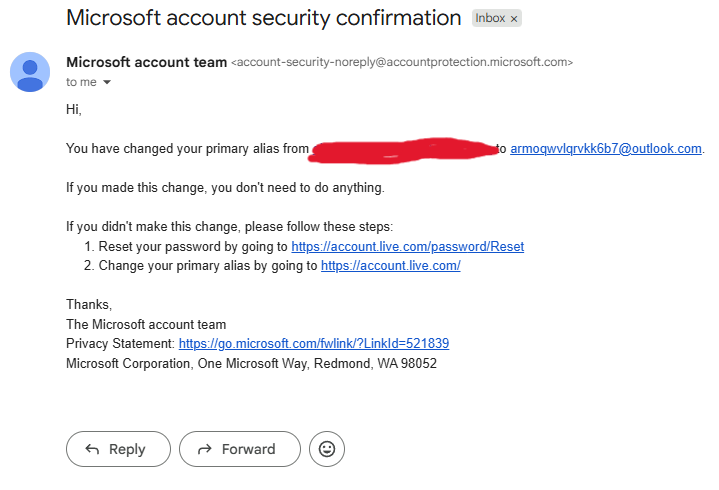Click the "Hi," greeting line

pos(74,109)
